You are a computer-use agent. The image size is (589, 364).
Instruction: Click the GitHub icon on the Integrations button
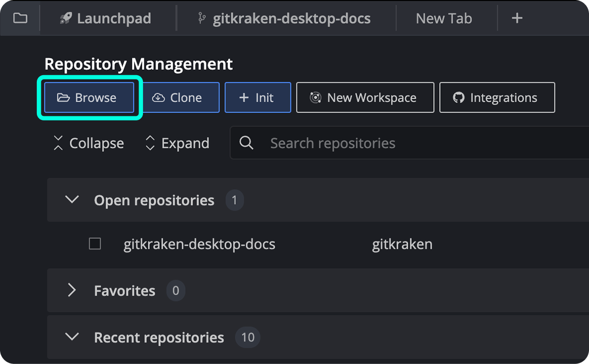pyautogui.click(x=459, y=97)
